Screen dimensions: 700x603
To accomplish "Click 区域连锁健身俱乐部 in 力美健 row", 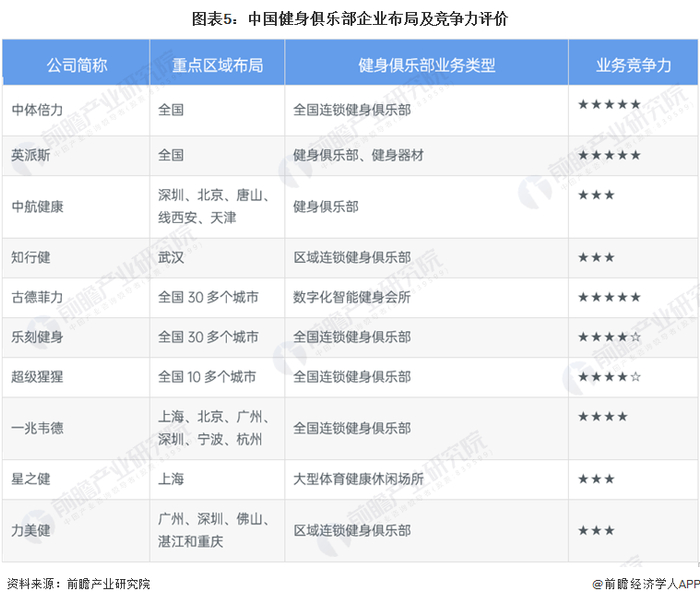I will pos(352,530).
